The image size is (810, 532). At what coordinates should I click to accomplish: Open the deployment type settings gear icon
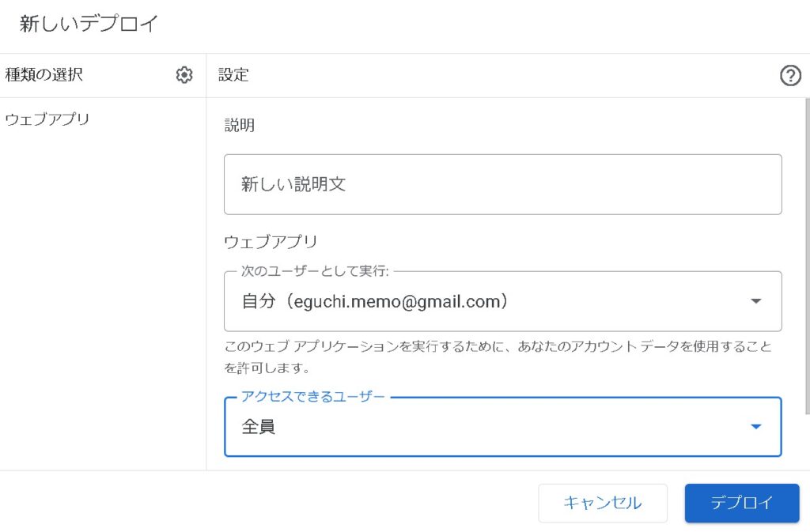click(x=184, y=75)
